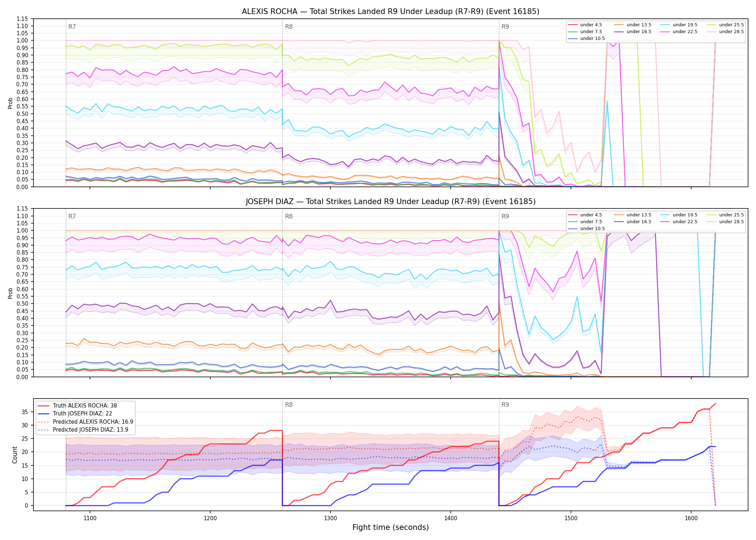The width and height of the screenshot is (756, 540).
Task: Click the R9 round marker in Diaz chart
Action: (505, 216)
